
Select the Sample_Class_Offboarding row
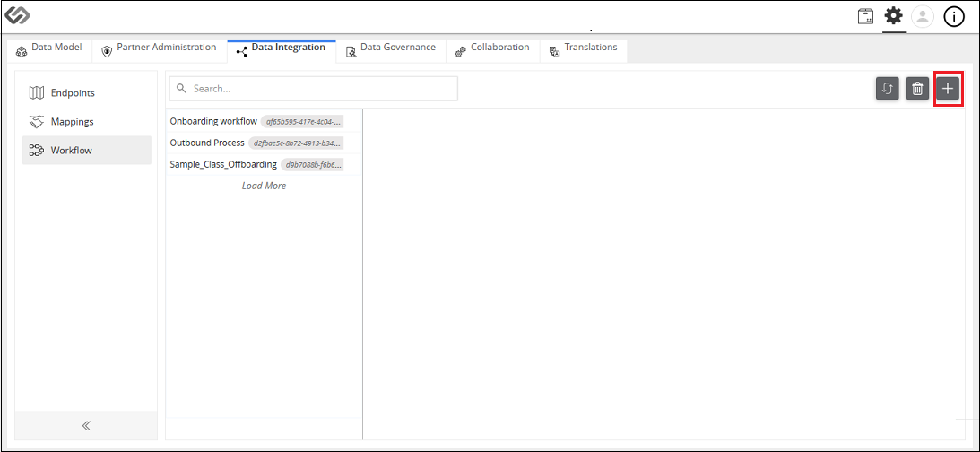[264, 164]
